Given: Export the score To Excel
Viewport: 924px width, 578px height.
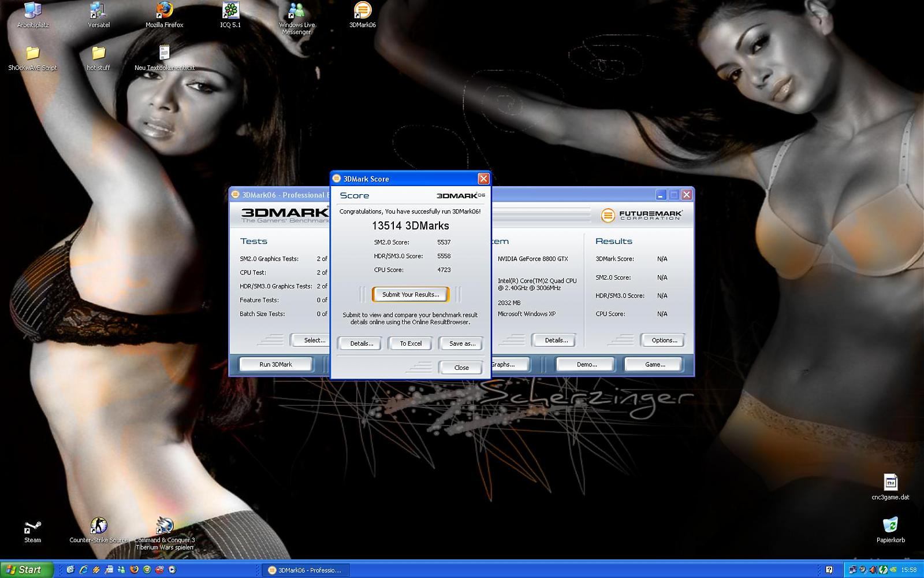Looking at the screenshot, I should (411, 343).
